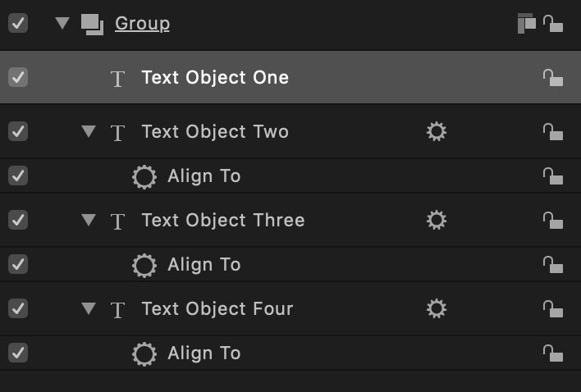The height and width of the screenshot is (392, 581).
Task: Click the underlined Group name
Action: tap(142, 23)
